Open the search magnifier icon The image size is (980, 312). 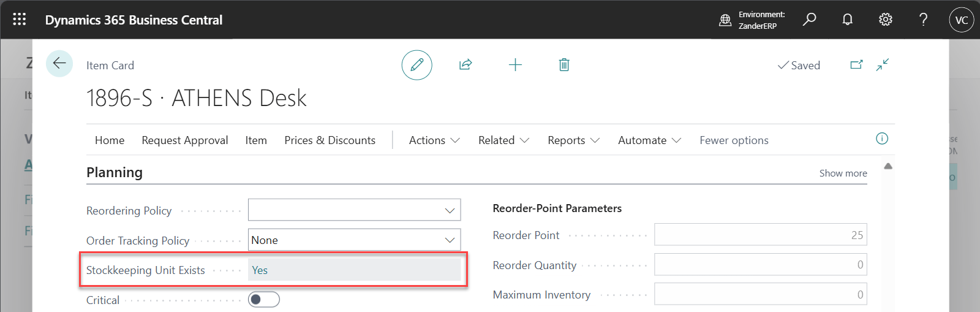click(810, 20)
